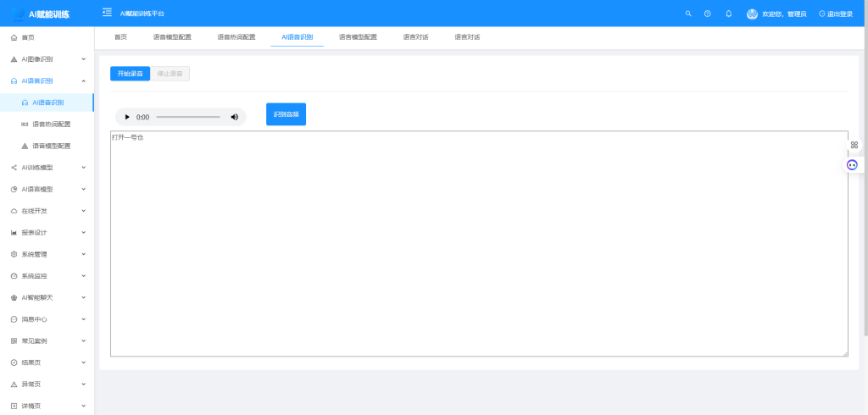The image size is (868, 415).
Task: Click 退出登录 to log out
Action: coord(836,14)
